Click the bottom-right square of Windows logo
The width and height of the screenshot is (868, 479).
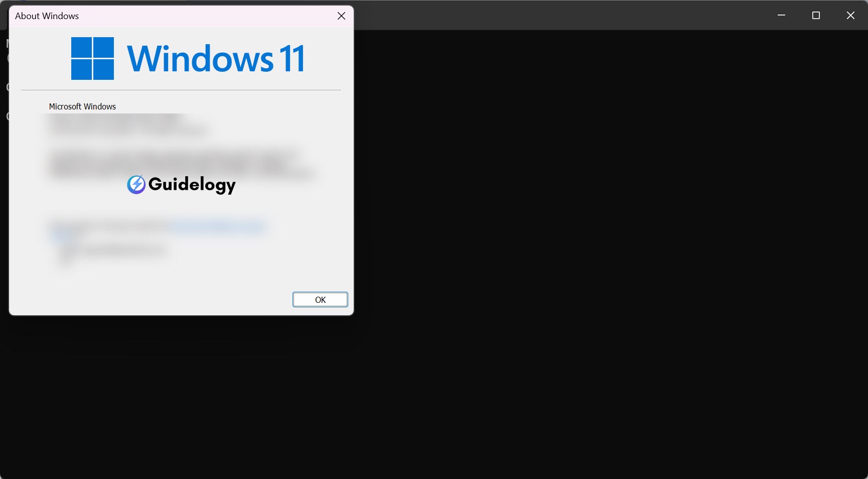tap(104, 70)
